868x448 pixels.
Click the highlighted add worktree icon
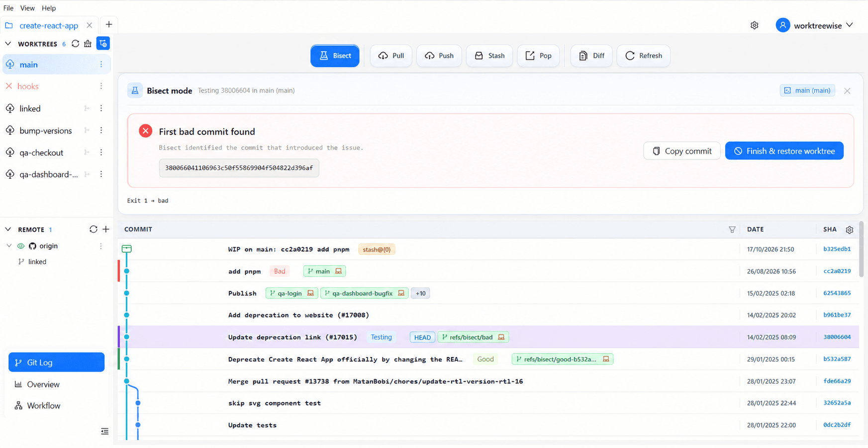pyautogui.click(x=103, y=44)
